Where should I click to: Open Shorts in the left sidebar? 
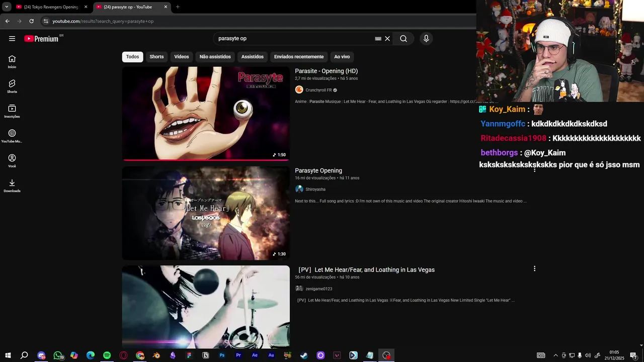[12, 86]
